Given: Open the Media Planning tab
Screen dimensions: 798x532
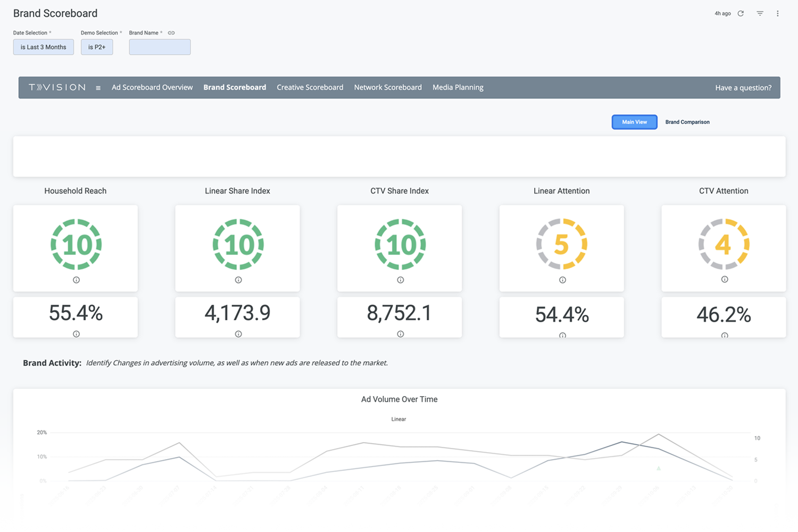Looking at the screenshot, I should tap(458, 87).
